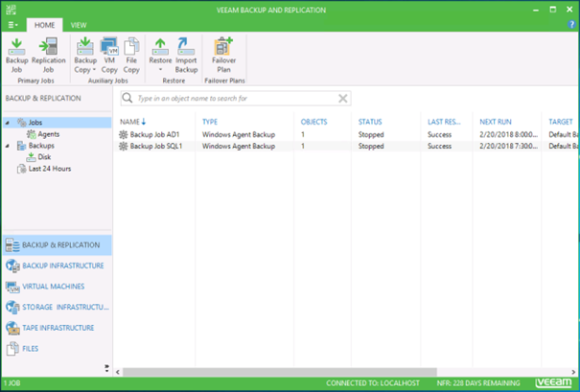Open the BACKUP & REPLICATION view
580x392 pixels.
click(58, 245)
